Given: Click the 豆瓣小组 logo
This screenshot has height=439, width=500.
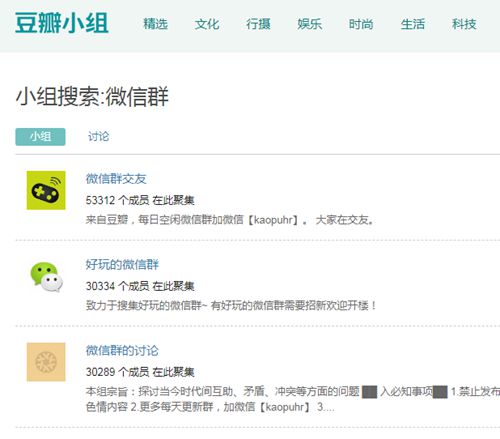Looking at the screenshot, I should pos(62,23).
